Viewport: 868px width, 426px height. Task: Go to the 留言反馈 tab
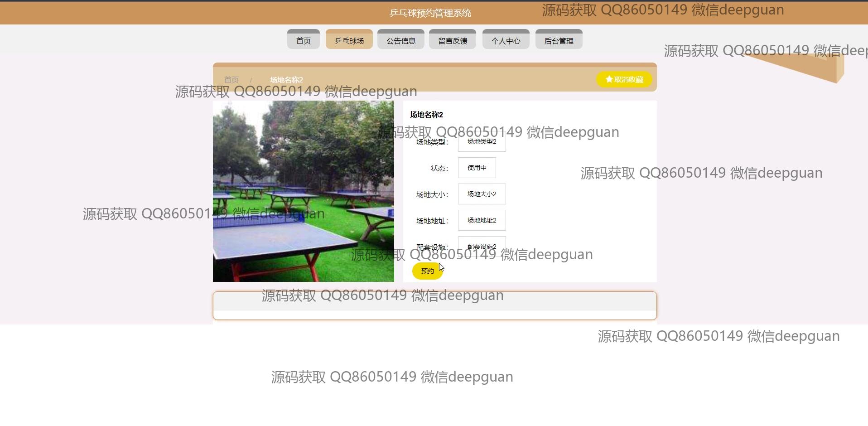[x=452, y=41]
